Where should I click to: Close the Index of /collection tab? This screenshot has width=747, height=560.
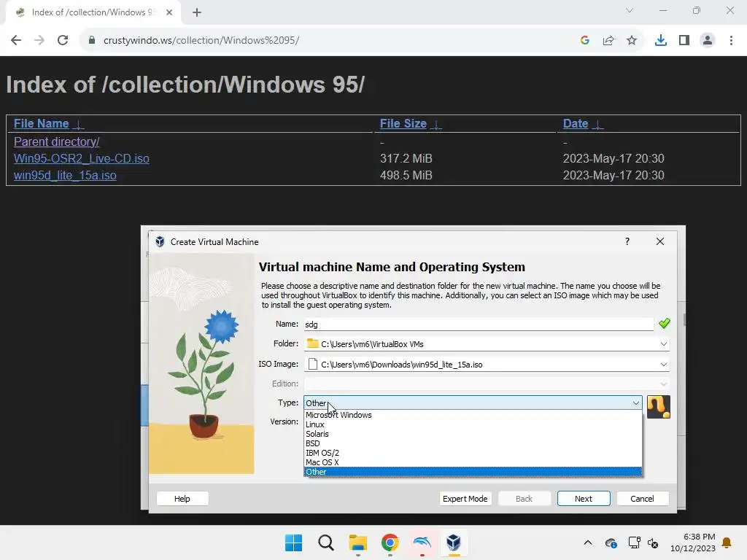pyautogui.click(x=169, y=12)
